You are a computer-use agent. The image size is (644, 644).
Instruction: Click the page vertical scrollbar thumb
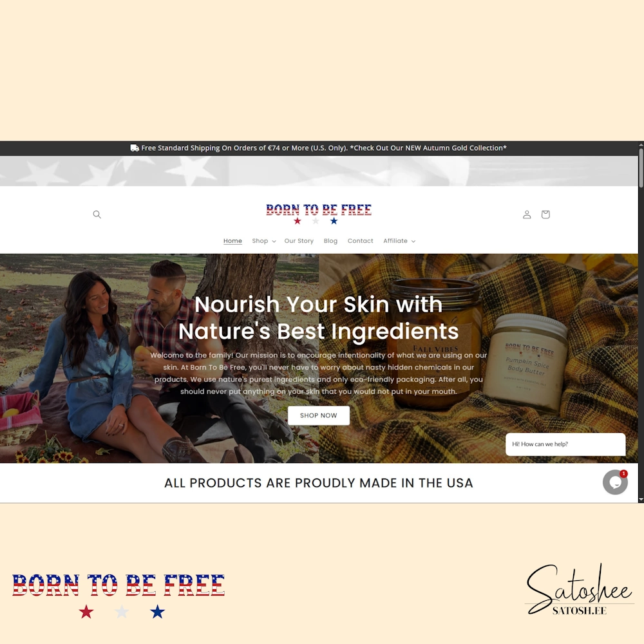[641, 167]
